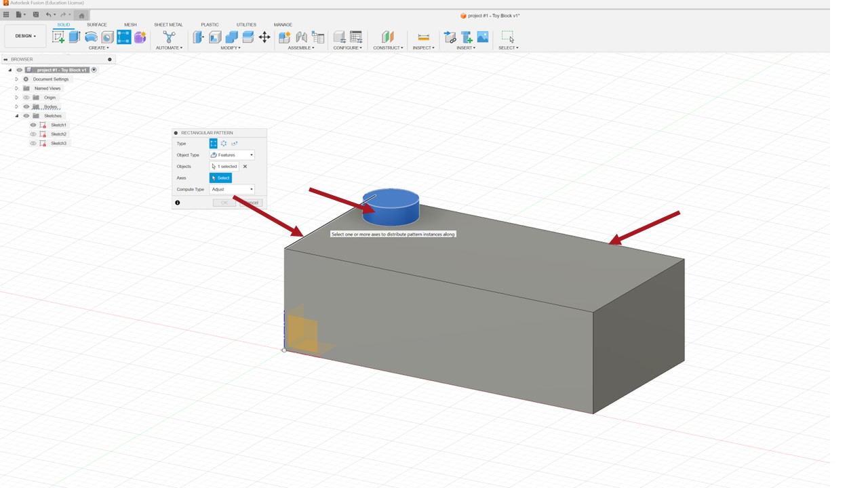Hide Sketch1 with its eye icon

pos(33,125)
